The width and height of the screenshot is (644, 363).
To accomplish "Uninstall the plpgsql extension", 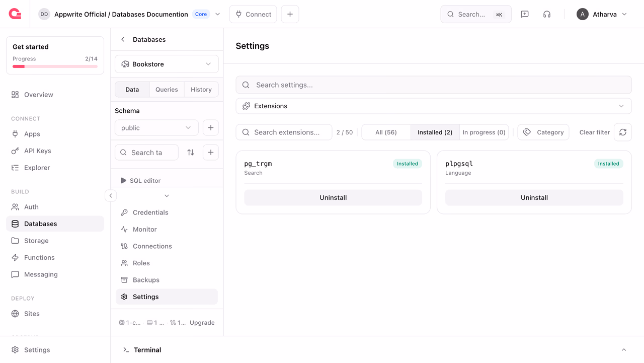I will tap(534, 197).
